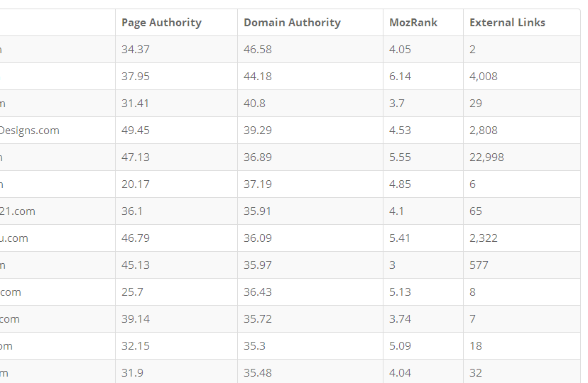Click the External Links column header
The image size is (588, 383).
coord(507,23)
